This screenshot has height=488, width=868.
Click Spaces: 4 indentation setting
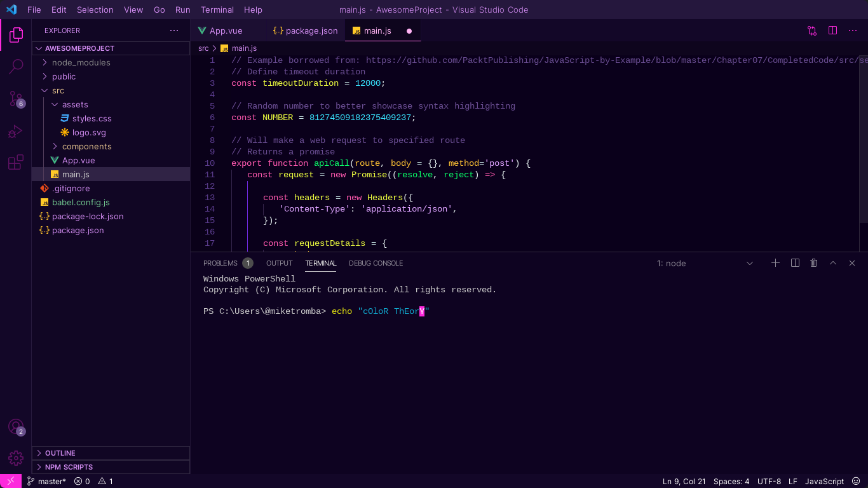point(731,481)
